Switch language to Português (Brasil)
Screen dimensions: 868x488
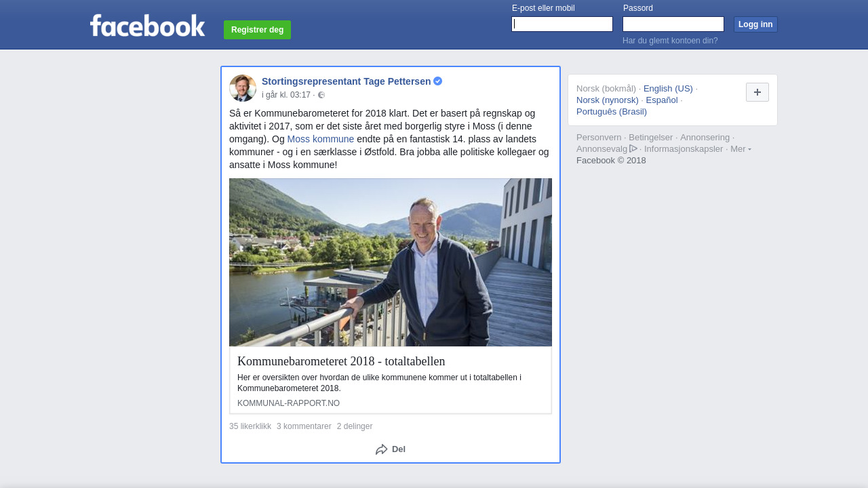pyautogui.click(x=612, y=112)
